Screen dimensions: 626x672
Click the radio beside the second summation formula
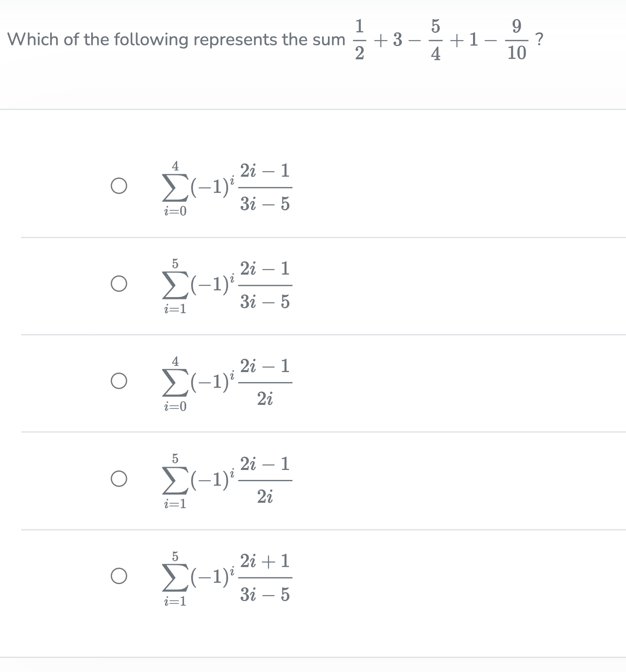point(118,283)
